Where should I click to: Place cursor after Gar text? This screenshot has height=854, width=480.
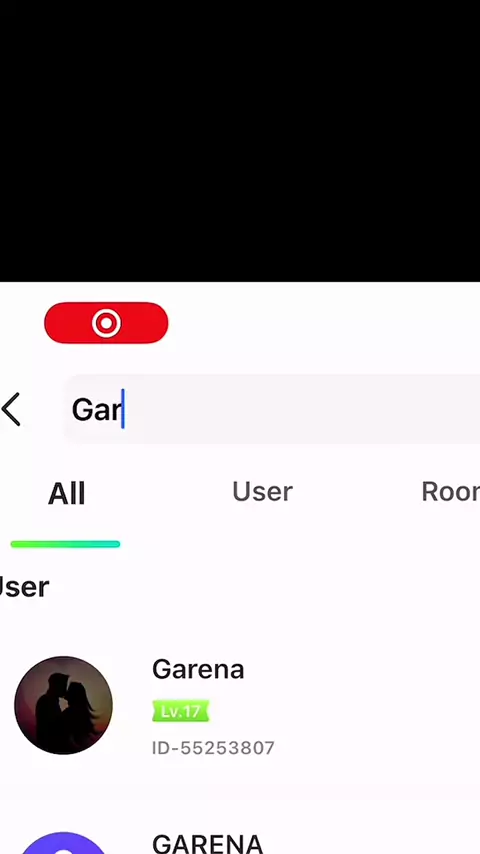124,410
